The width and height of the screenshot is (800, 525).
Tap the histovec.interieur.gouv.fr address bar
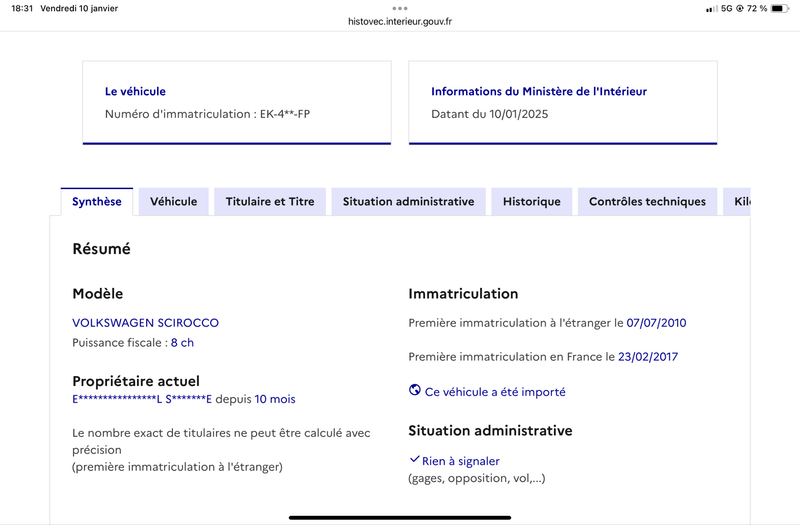pyautogui.click(x=400, y=21)
